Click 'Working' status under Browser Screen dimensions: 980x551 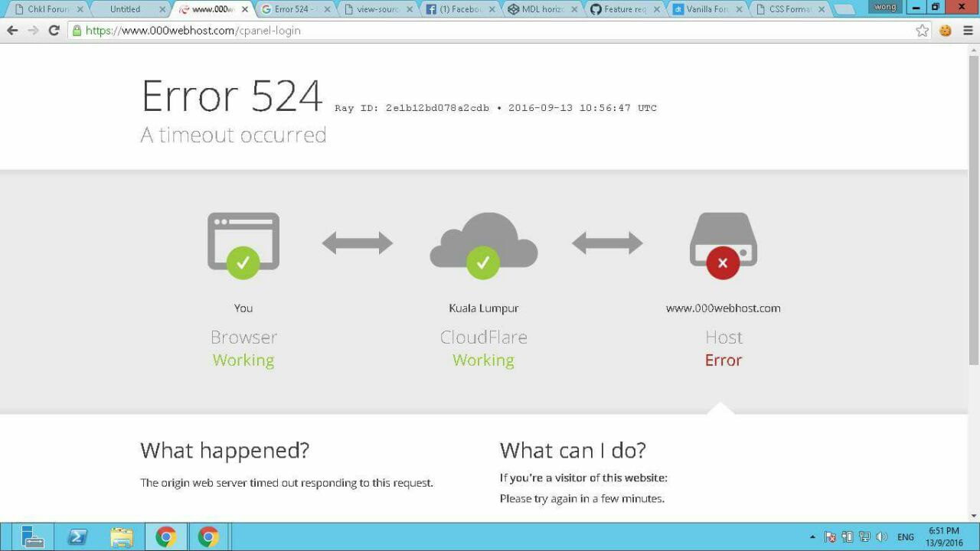click(x=243, y=360)
